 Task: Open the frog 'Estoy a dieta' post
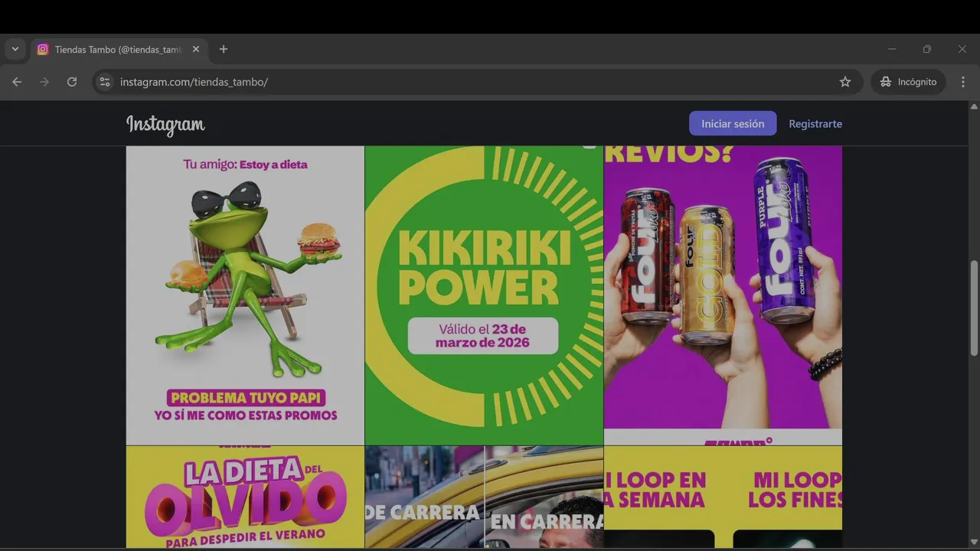coord(245,295)
